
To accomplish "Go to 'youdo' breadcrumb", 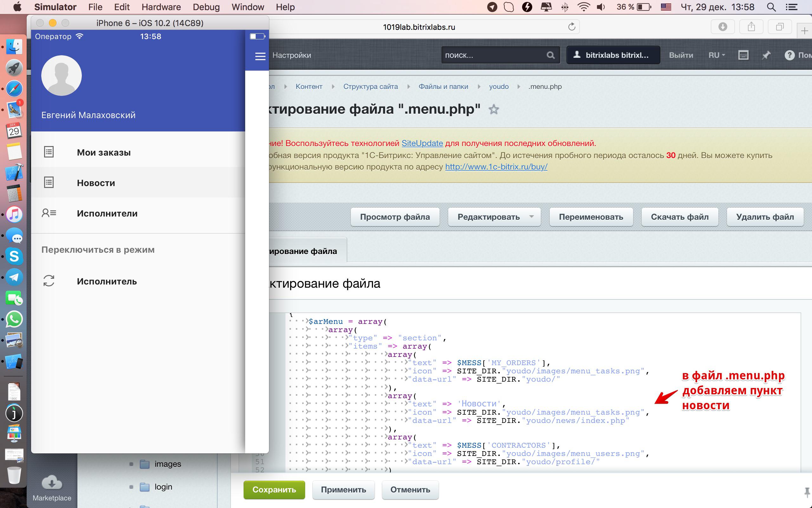I will point(499,86).
